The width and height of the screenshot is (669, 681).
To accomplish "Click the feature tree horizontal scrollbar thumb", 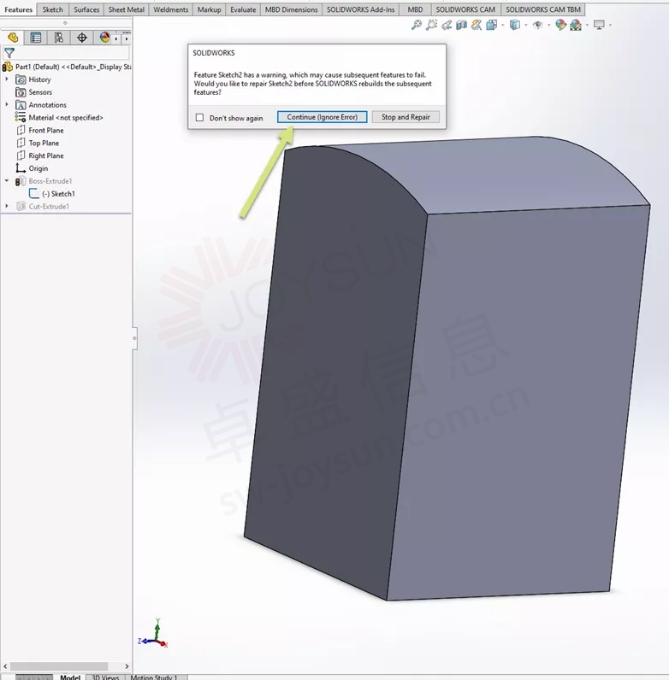I will pos(59,666).
